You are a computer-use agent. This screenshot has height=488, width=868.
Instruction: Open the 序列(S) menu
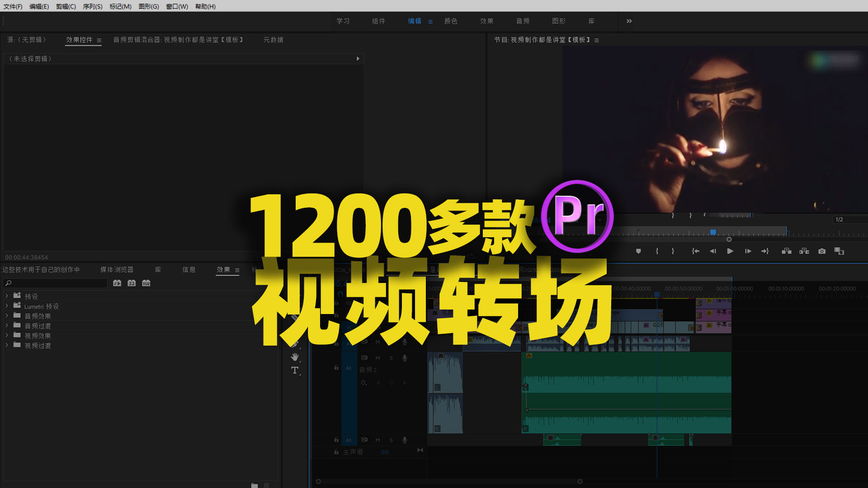tap(93, 6)
